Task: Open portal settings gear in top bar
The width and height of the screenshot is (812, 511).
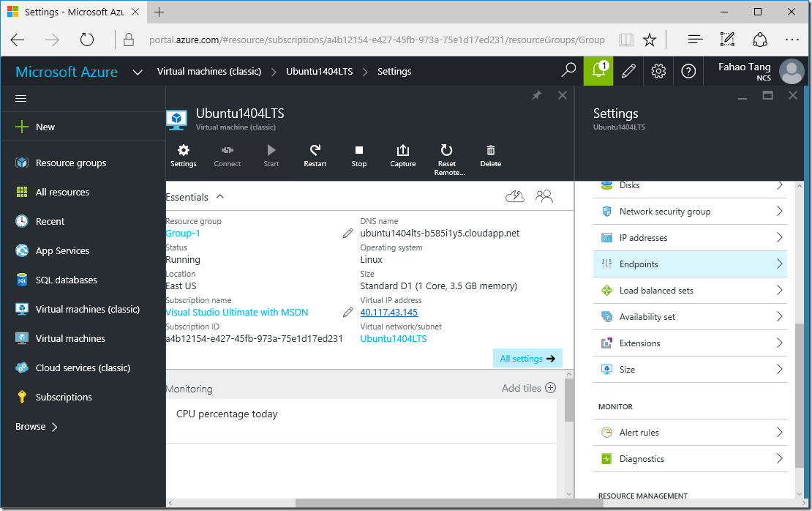Action: point(658,71)
